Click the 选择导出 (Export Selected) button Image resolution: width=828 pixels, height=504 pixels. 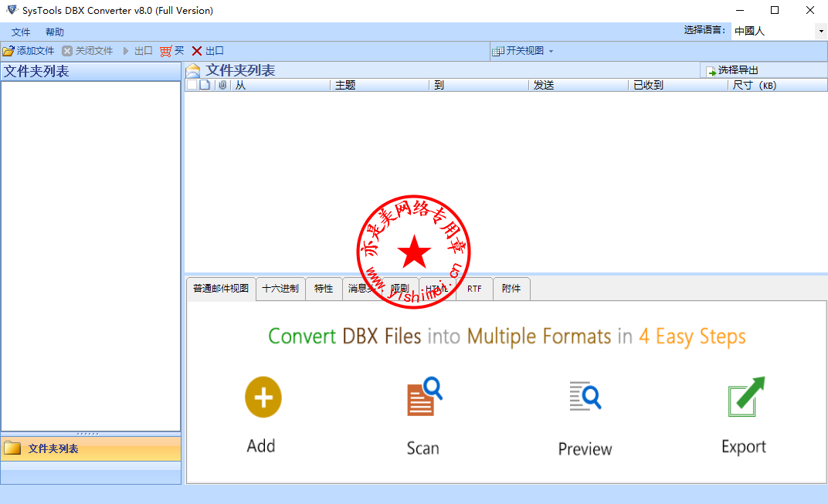(x=732, y=70)
